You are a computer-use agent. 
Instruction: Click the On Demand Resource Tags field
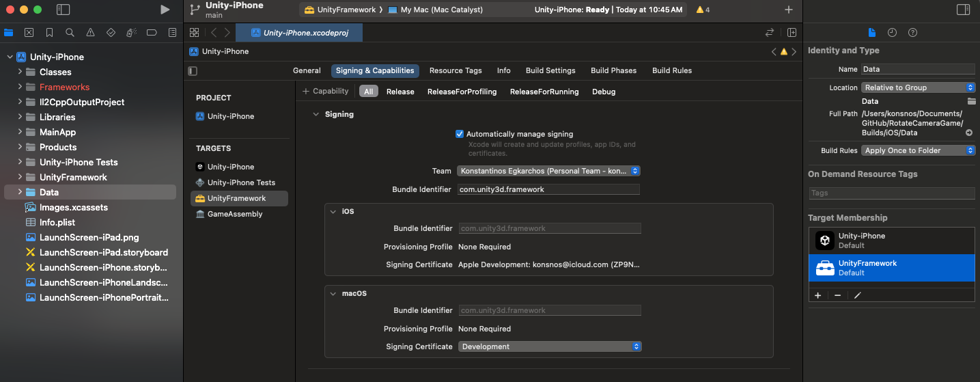(892, 193)
